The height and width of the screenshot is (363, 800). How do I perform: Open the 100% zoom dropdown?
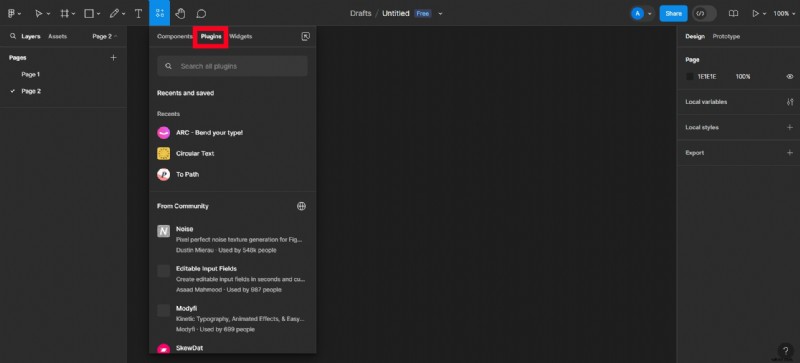coord(785,14)
